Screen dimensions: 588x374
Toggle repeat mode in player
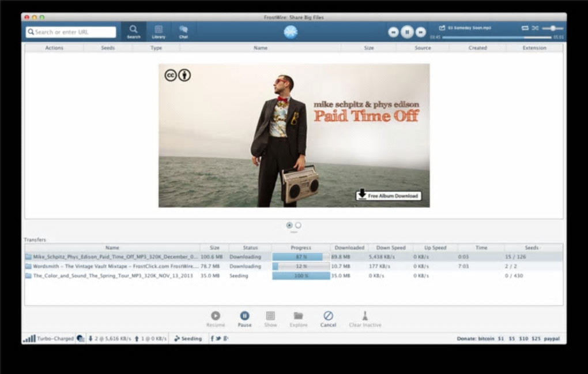pos(525,28)
